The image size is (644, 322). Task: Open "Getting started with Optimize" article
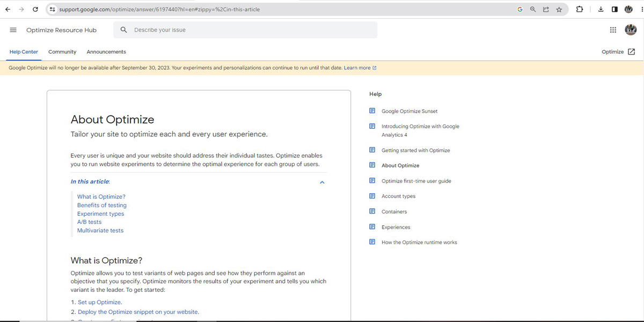coord(416,150)
